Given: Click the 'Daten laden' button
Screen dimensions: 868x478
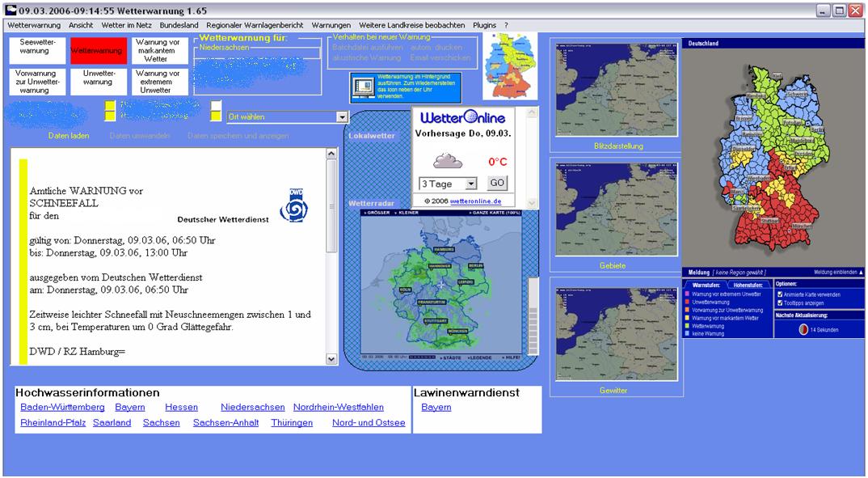Looking at the screenshot, I should pyautogui.click(x=69, y=136).
